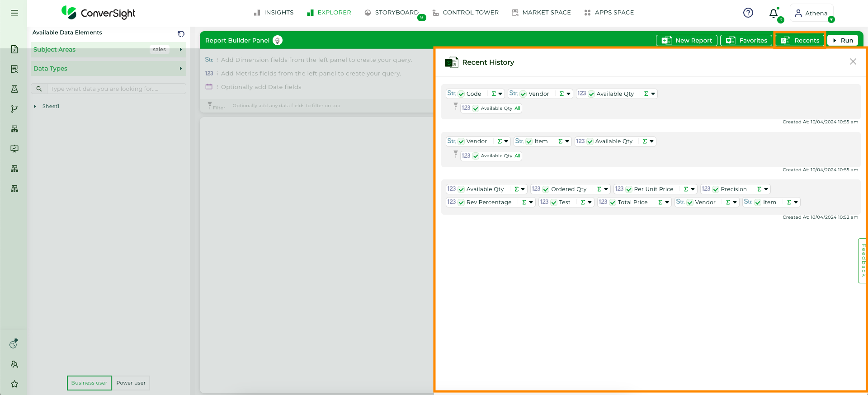Click the sidebar star favorites icon
This screenshot has width=868, height=395.
tap(14, 384)
